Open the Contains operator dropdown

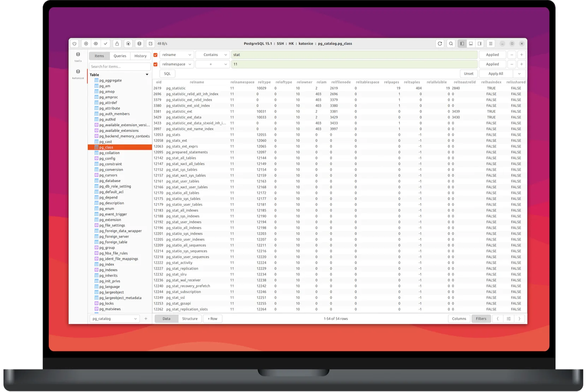pyautogui.click(x=213, y=55)
